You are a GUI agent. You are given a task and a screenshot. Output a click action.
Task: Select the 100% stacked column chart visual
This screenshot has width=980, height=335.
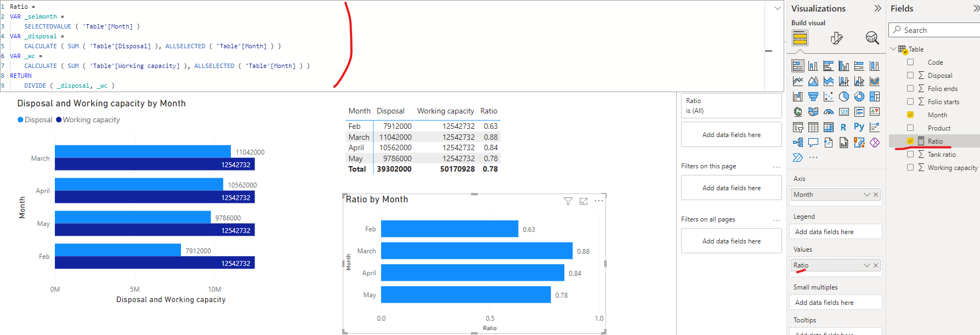click(x=875, y=66)
